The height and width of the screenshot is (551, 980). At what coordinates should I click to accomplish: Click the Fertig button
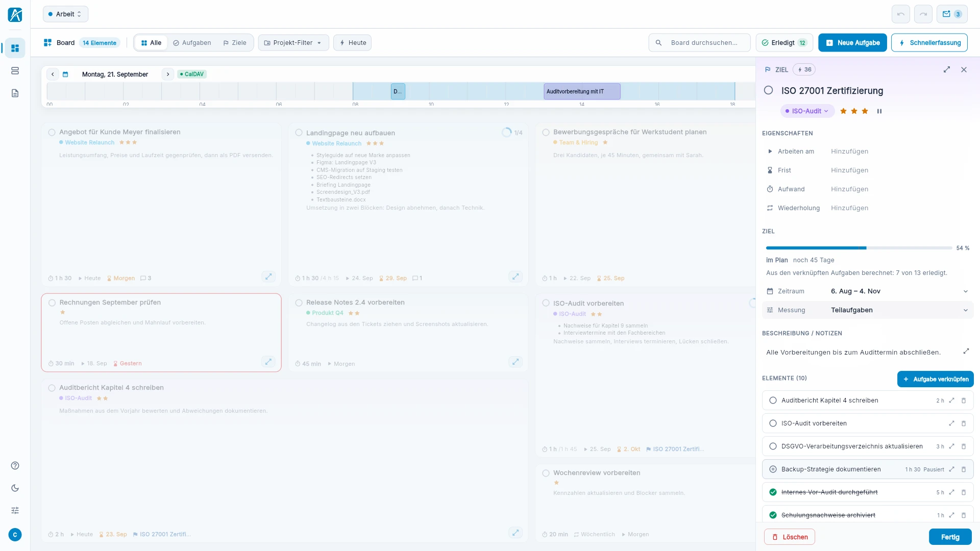(x=950, y=537)
